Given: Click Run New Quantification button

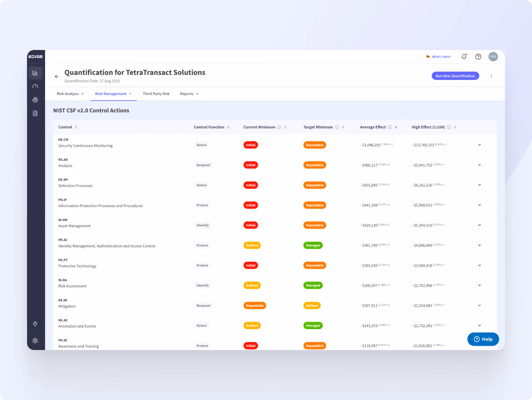Looking at the screenshot, I should tap(455, 76).
